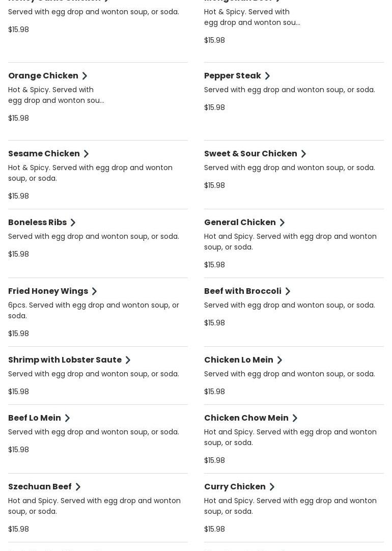Click the chevron beside Szechuan Beef
The width and height of the screenshot is (392, 551).
coord(78,487)
